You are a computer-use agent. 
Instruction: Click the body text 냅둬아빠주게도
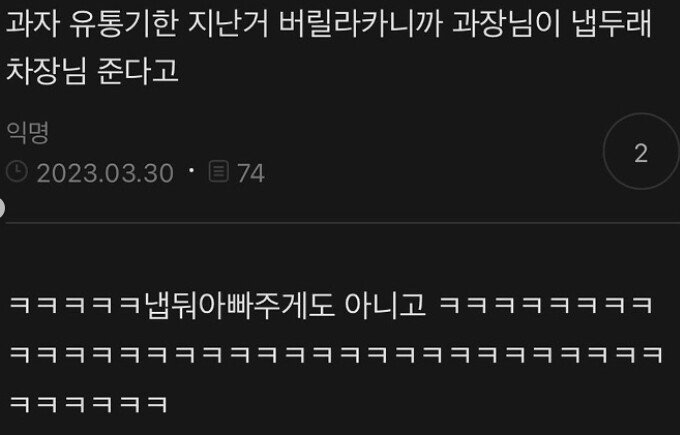pos(239,305)
